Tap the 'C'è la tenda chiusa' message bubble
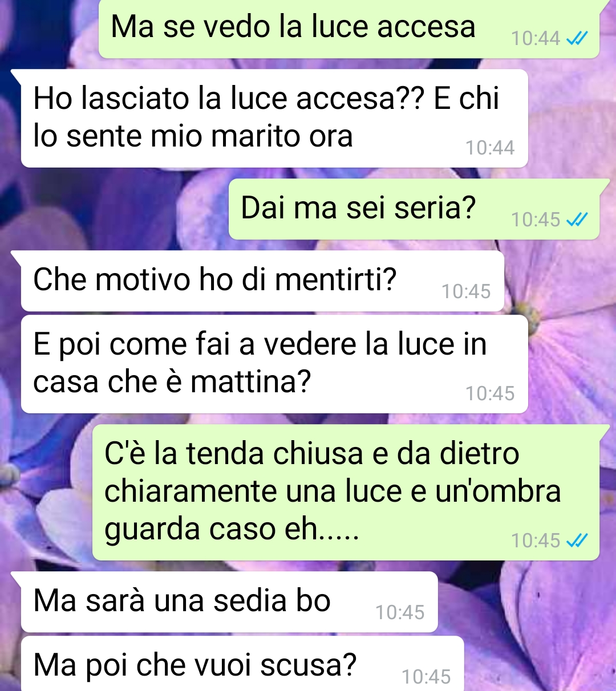Viewport: 616px width, 691px height. [346, 493]
